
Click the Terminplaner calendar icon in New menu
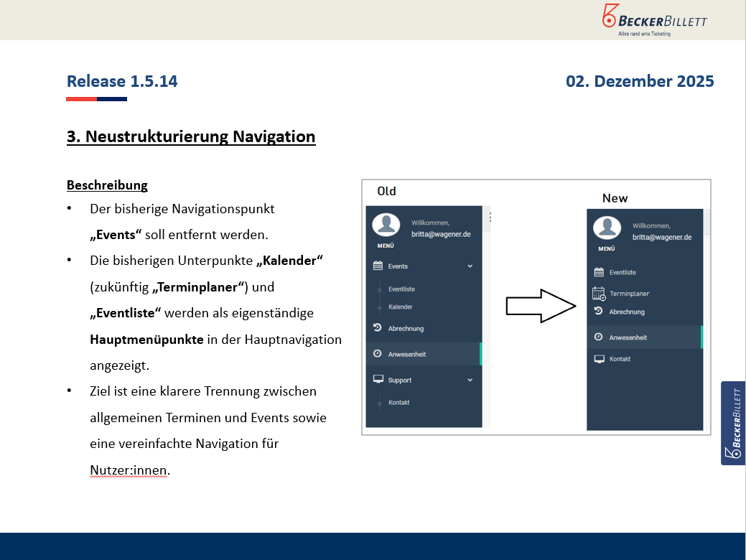click(599, 294)
